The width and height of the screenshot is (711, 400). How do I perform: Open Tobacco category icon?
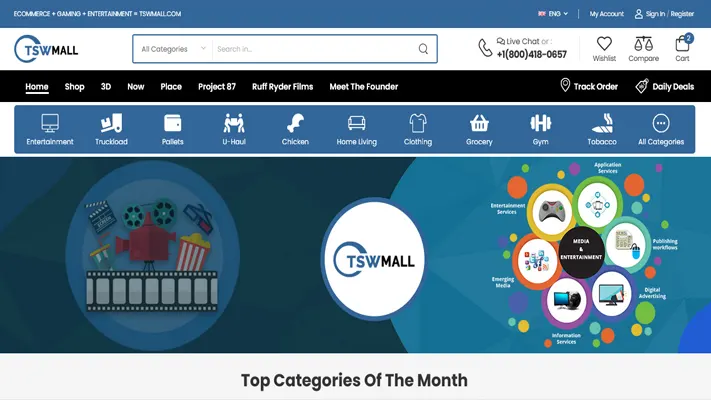(x=602, y=123)
